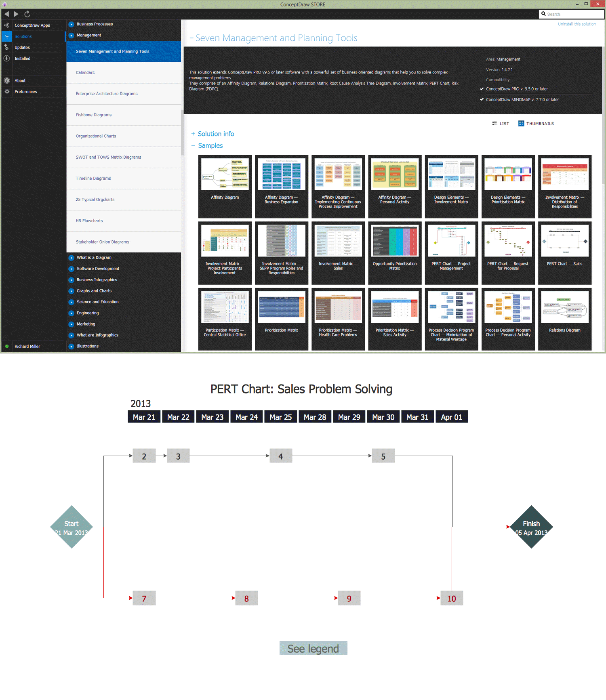Viewport: 606px width, 700px height.
Task: Click the ConceptDraw STORE title bar app icon
Action: (4, 4)
